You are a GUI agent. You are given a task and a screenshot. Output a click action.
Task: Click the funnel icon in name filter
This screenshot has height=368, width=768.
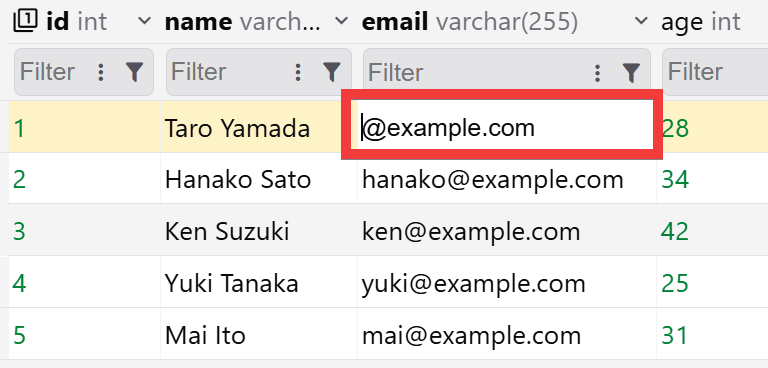[332, 73]
